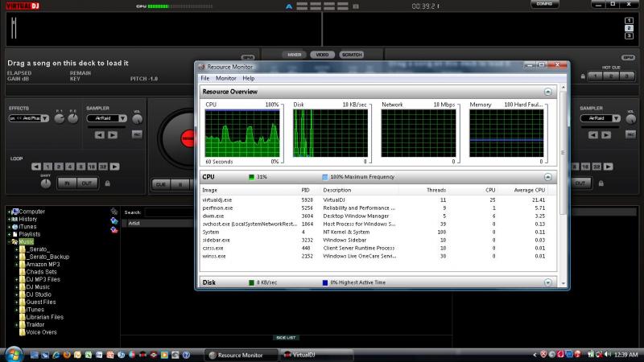This screenshot has height=362, width=644.
Task: Adjust the right deck sampler VOL knob
Action: 631,119
